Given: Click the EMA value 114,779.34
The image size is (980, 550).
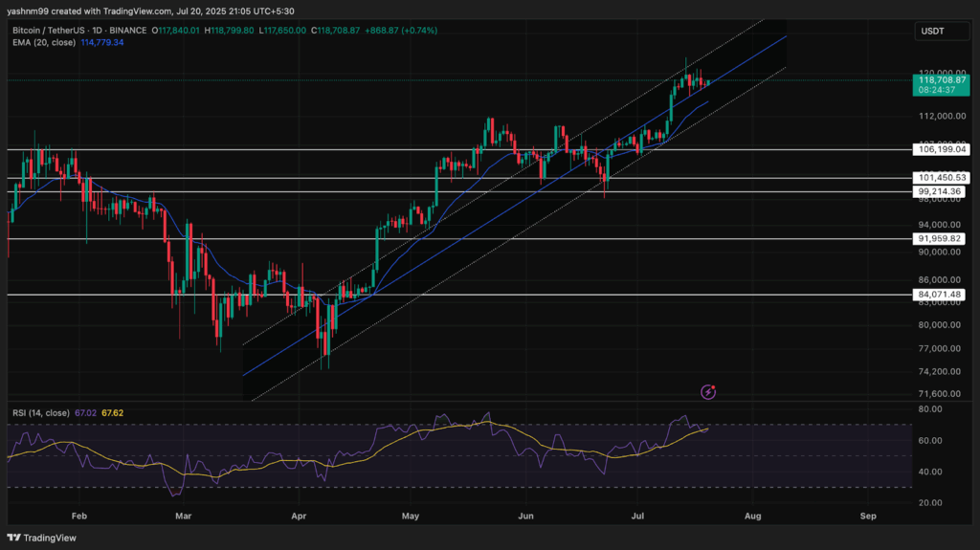Looking at the screenshot, I should click(101, 42).
